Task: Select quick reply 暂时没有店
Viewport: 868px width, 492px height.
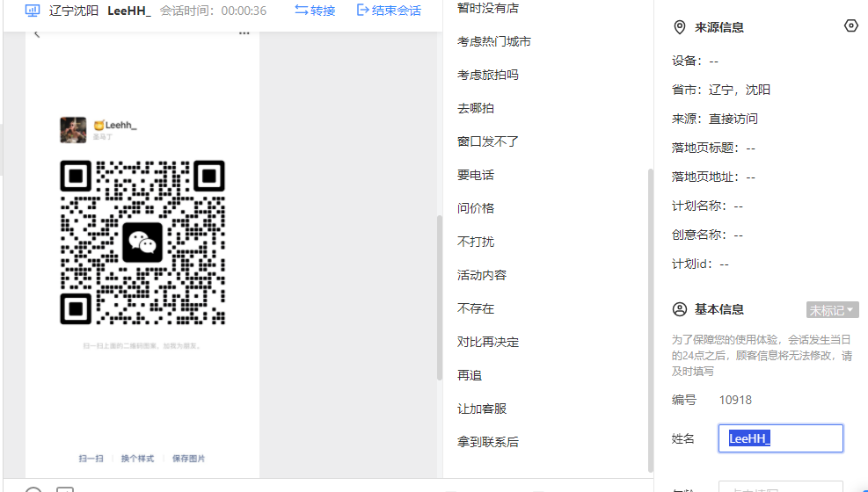Action: (488, 8)
